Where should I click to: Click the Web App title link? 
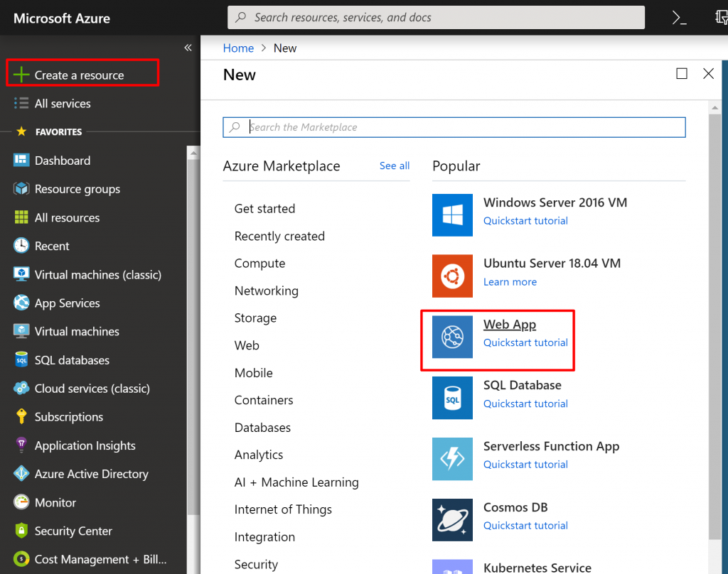coord(510,325)
